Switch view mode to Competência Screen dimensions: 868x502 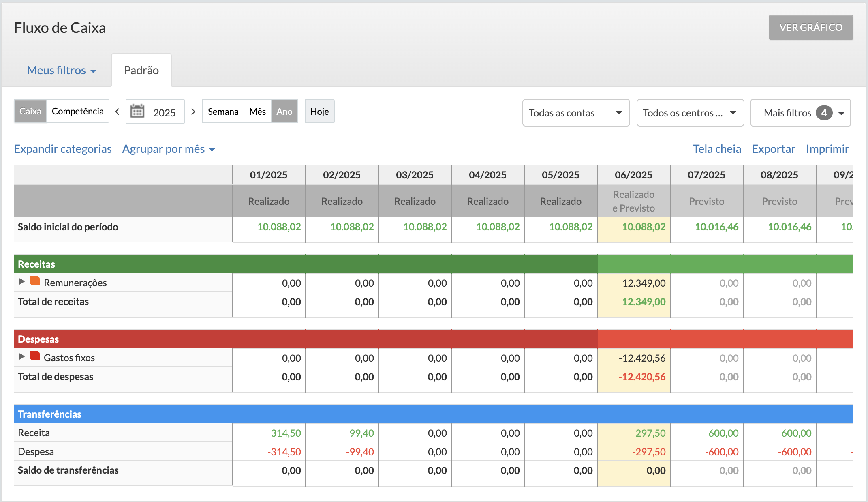pyautogui.click(x=78, y=111)
